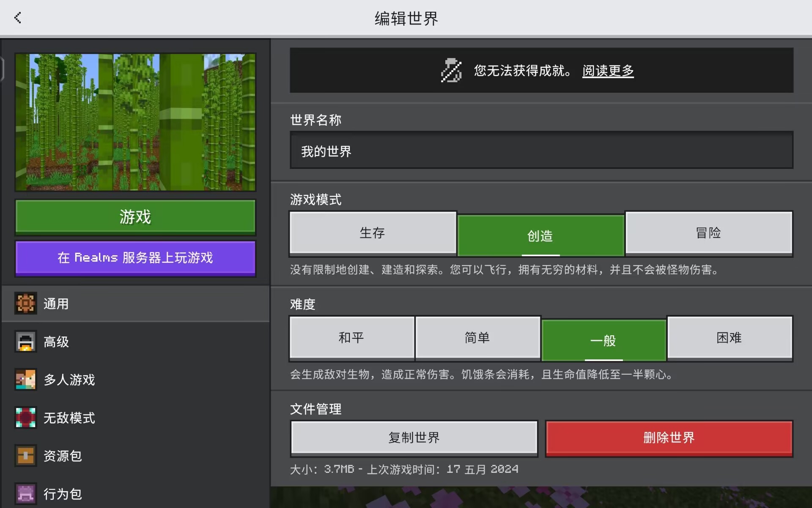Viewport: 812px width, 508px height.
Task: Click the achievements disabled trophy icon
Action: 451,70
